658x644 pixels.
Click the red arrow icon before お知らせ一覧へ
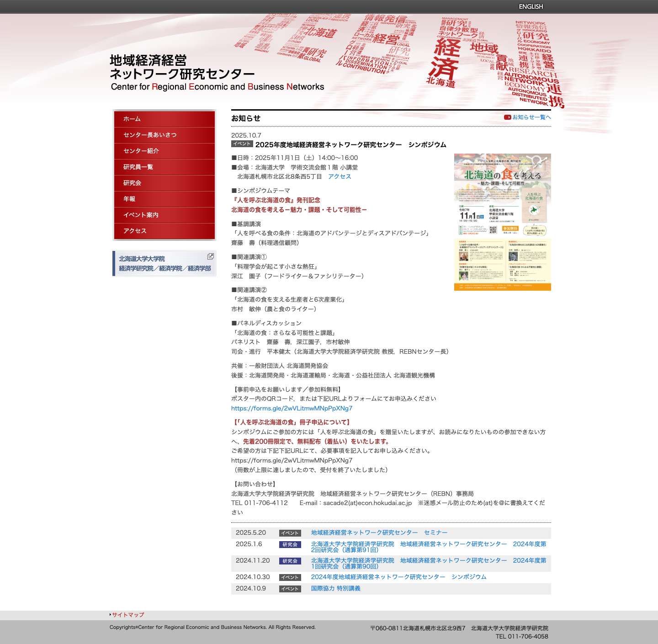click(507, 117)
